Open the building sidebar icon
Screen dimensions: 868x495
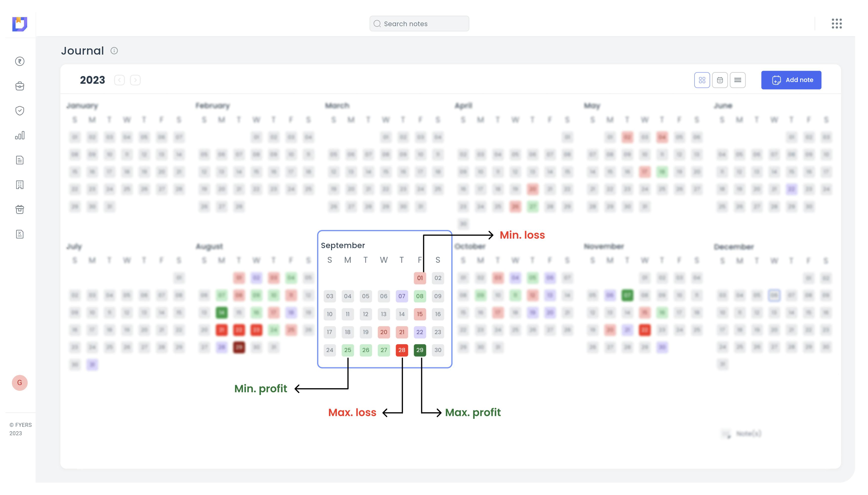tap(20, 185)
